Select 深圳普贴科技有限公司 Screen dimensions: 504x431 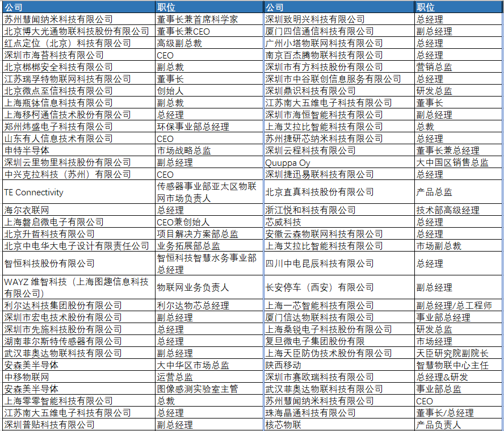pos(78,425)
